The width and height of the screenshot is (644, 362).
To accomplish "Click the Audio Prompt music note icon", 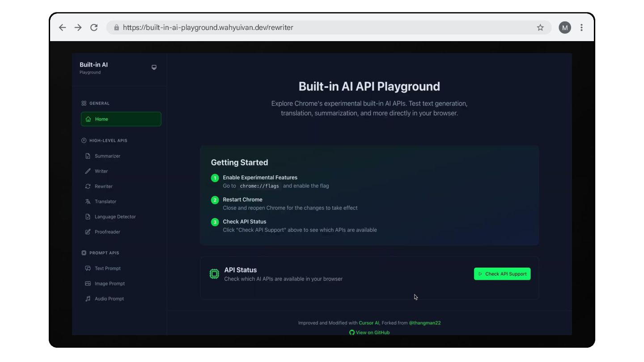I will click(88, 299).
